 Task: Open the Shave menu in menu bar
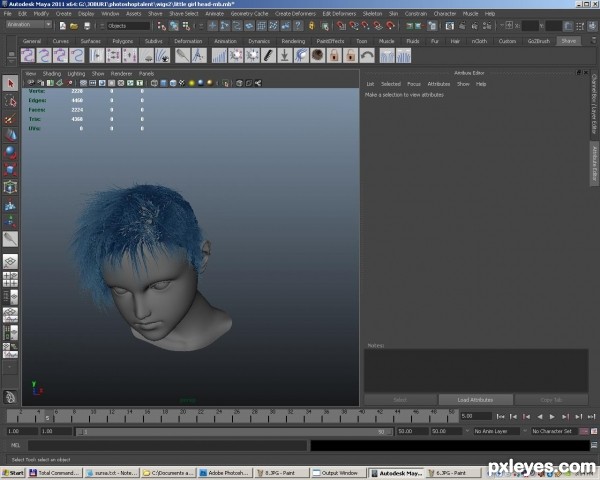[155, 14]
